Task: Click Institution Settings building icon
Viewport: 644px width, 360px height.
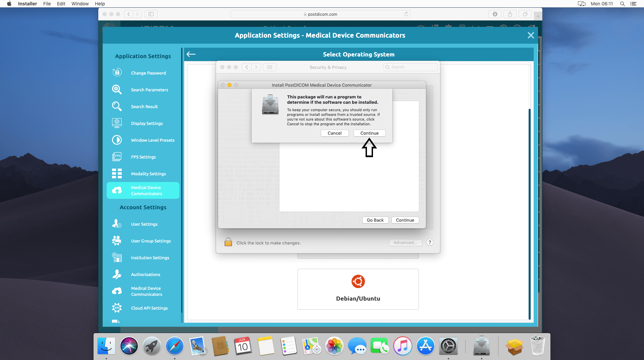Action: pos(117,257)
